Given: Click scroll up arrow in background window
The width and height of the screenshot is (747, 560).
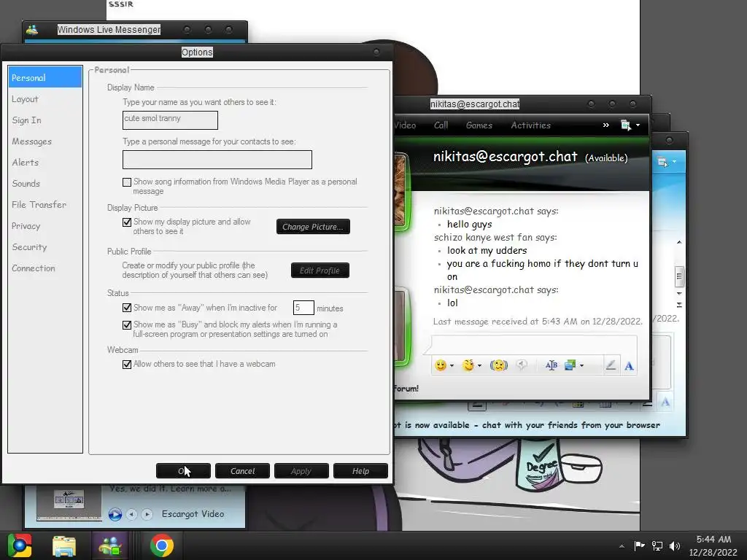Looking at the screenshot, I should [x=679, y=243].
